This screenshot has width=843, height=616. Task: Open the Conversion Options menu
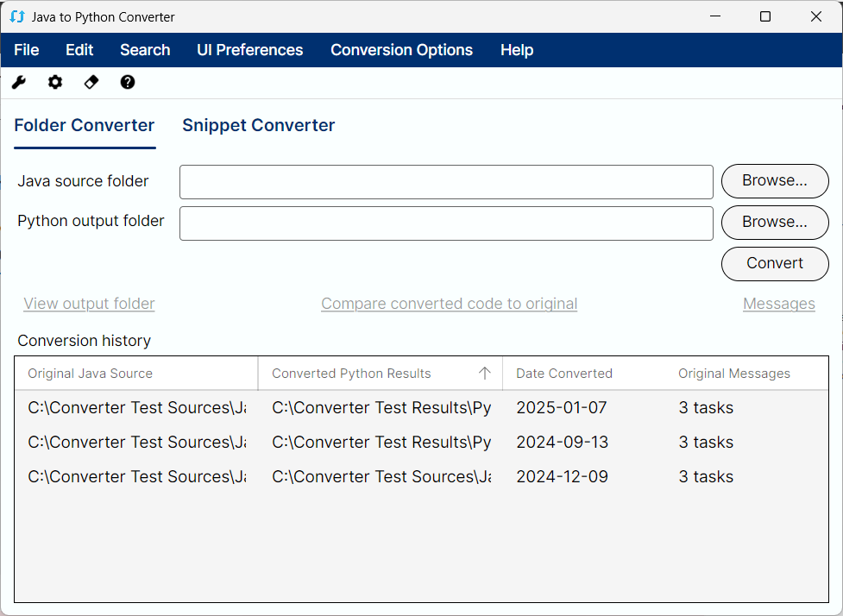[x=401, y=50]
